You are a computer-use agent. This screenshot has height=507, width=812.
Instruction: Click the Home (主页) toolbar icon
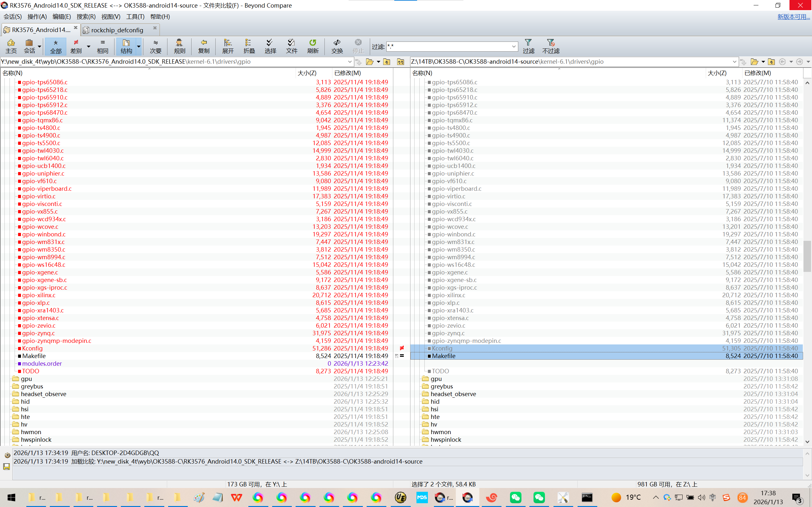(x=11, y=46)
